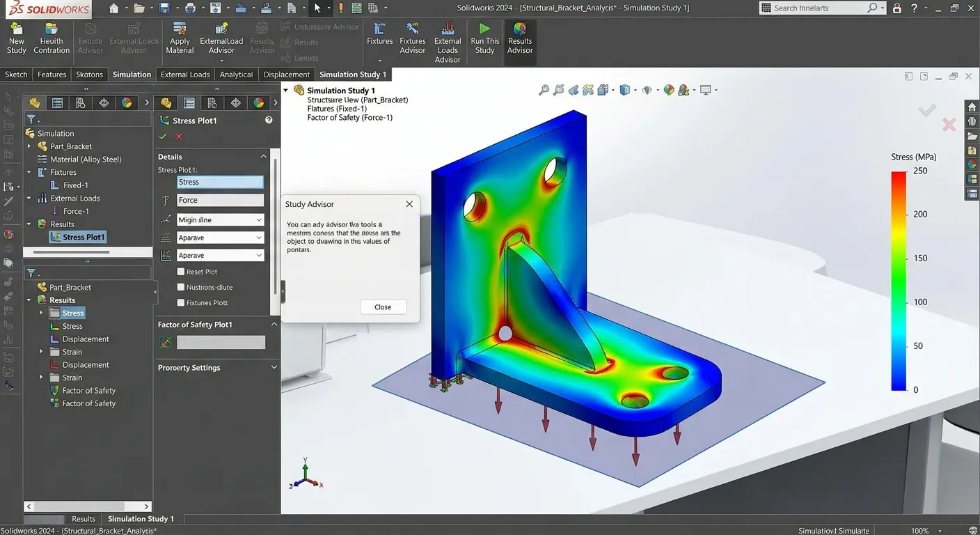
Task: Click the red top of the stress color legend
Action: coord(899,176)
